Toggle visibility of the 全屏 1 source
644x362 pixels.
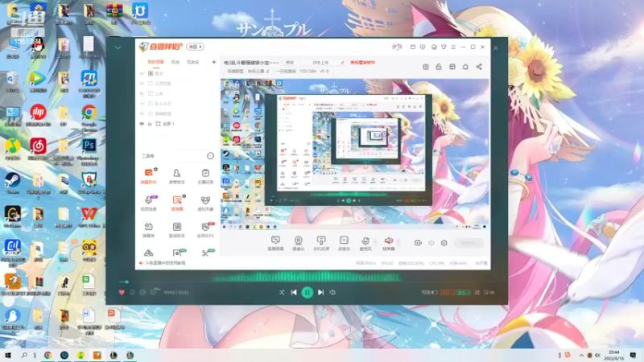(142, 124)
